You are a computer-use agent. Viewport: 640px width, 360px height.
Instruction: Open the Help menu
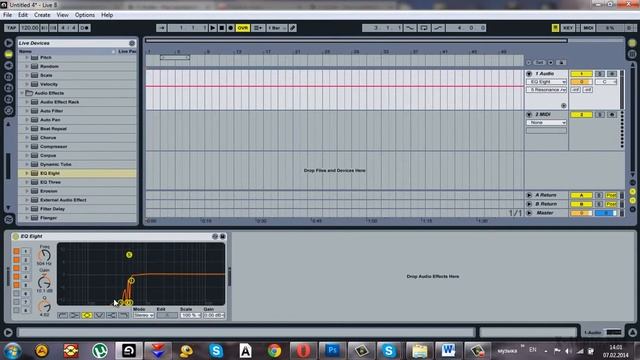pos(107,15)
